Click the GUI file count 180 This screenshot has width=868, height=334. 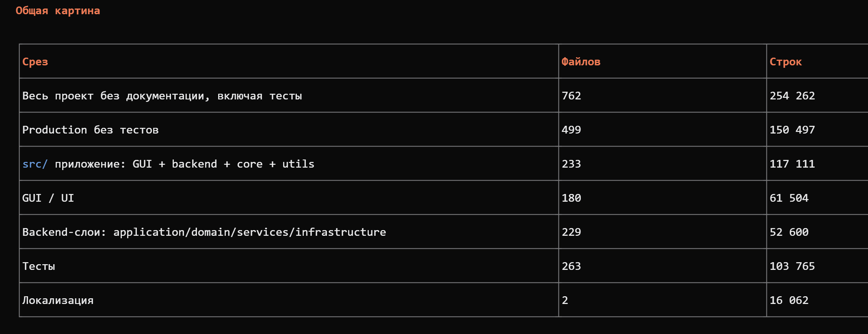571,198
